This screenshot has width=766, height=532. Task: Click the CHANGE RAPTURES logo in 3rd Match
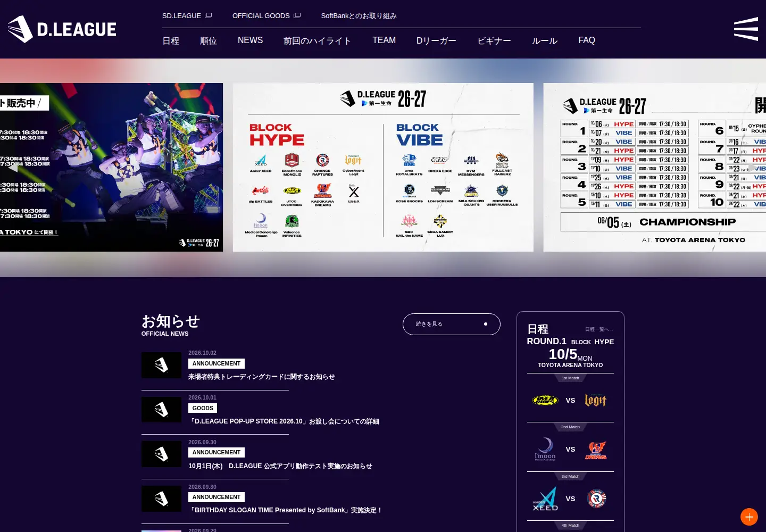(596, 498)
